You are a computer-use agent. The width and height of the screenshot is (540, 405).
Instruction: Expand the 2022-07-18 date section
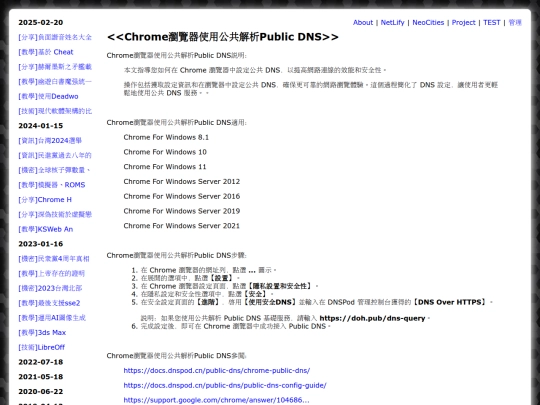41,362
